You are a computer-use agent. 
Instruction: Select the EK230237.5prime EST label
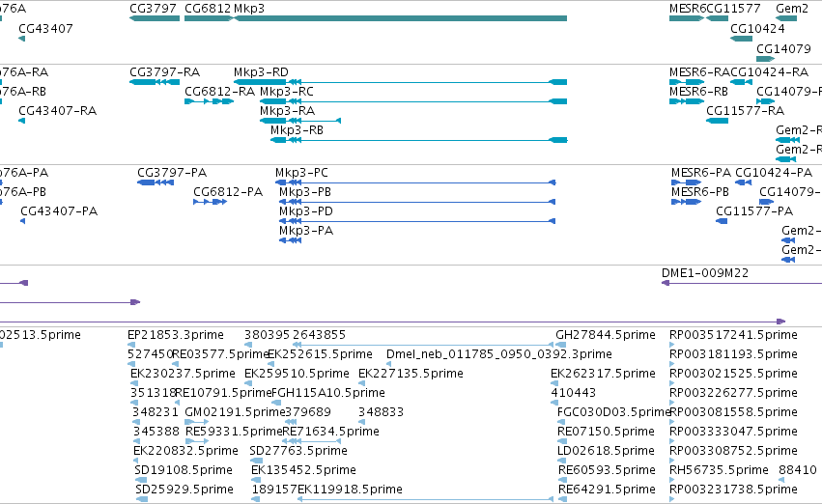(x=183, y=374)
